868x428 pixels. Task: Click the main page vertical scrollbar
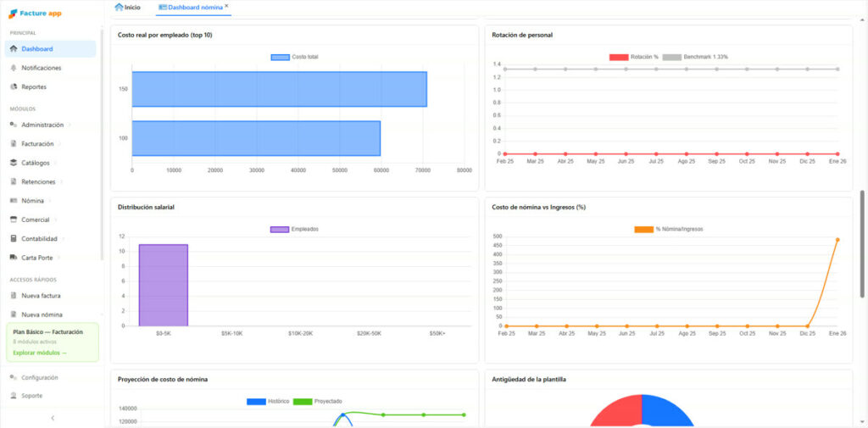click(x=862, y=244)
